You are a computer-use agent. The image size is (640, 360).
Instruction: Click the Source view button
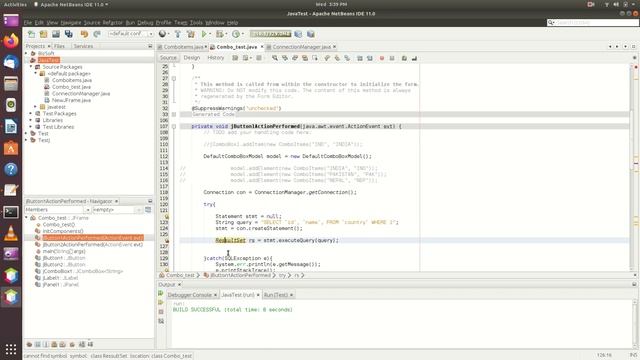pos(168,58)
